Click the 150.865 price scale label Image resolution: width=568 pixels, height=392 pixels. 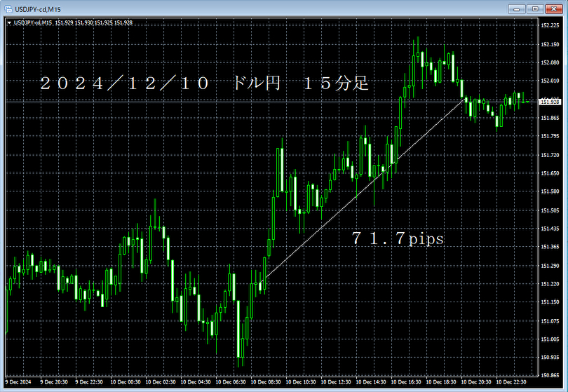(550, 376)
